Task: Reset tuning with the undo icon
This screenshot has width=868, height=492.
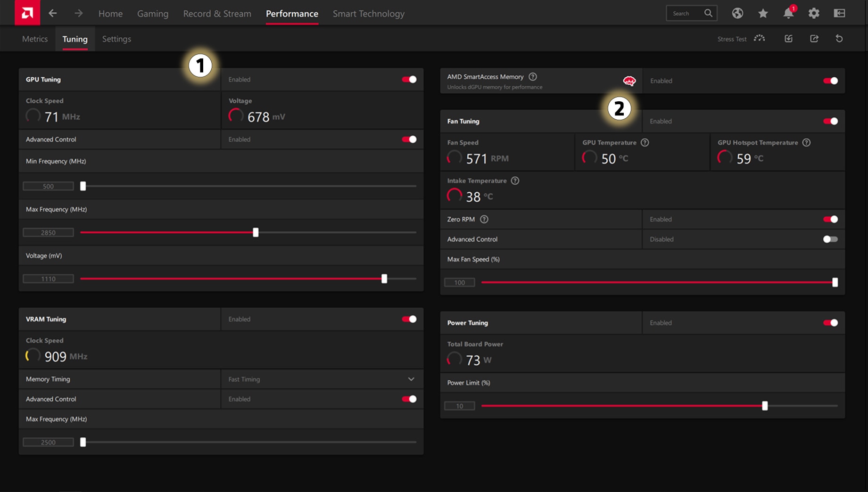Action: (839, 38)
